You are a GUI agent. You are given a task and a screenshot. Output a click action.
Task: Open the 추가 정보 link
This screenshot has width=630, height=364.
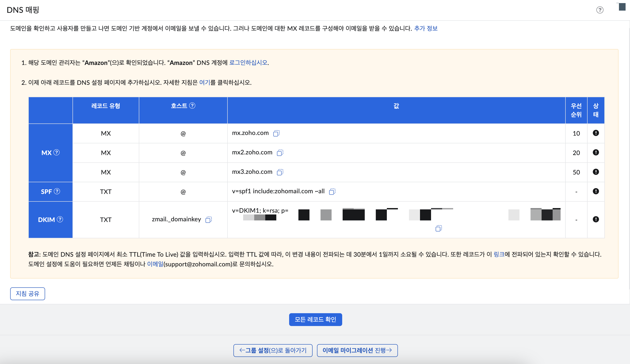[426, 28]
